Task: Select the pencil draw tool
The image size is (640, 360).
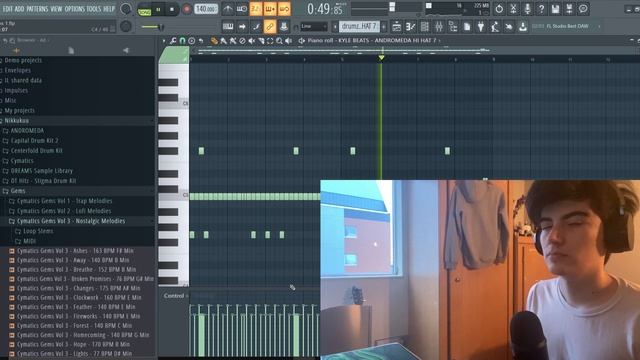Action: click(214, 41)
